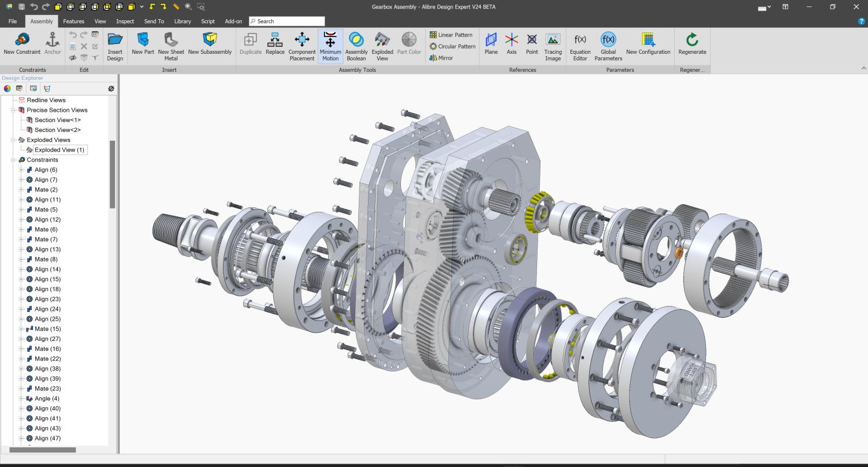The image size is (868, 467).
Task: Create a New Sheet Metal part
Action: pyautogui.click(x=171, y=46)
